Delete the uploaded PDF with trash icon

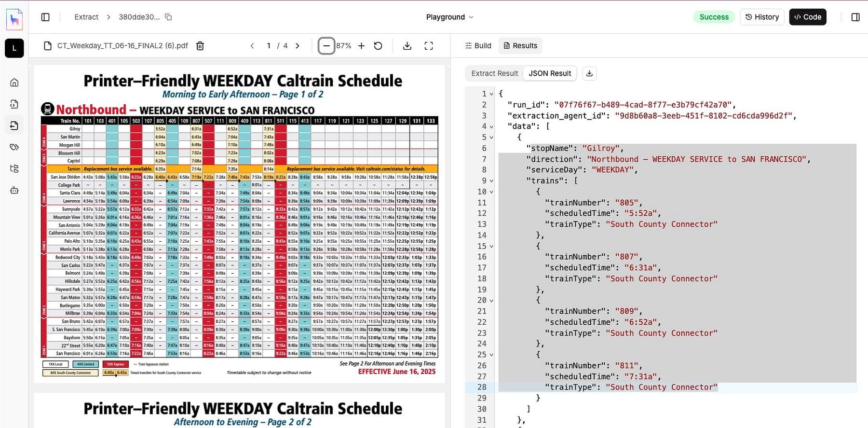200,46
